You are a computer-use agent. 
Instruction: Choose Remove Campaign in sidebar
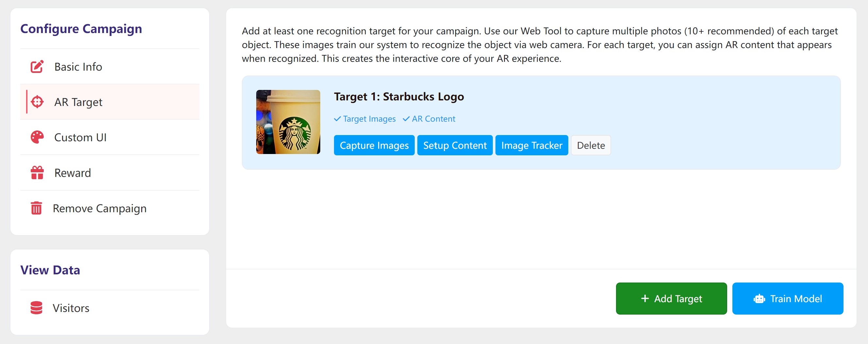pos(110,208)
